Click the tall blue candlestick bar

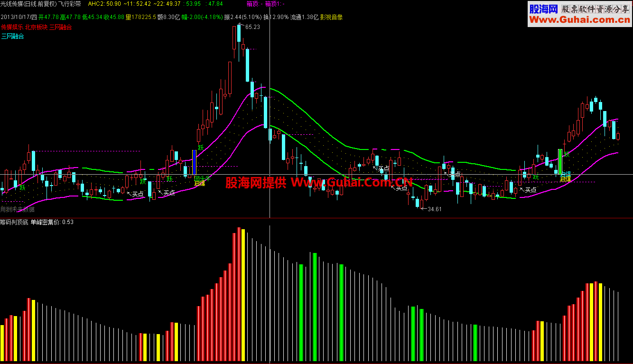[194, 163]
